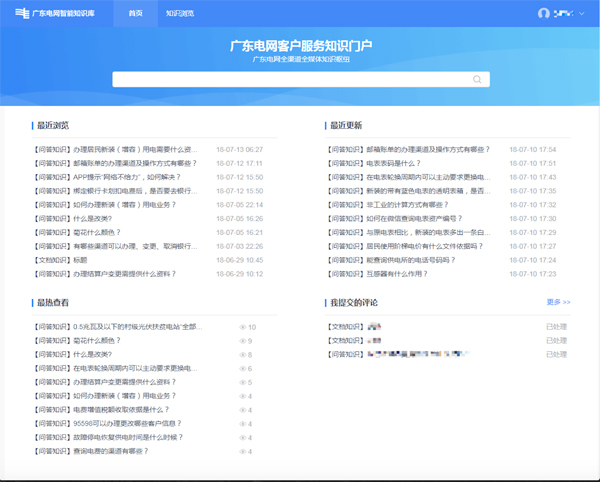Click the user avatar icon
The image size is (600, 482).
544,13
